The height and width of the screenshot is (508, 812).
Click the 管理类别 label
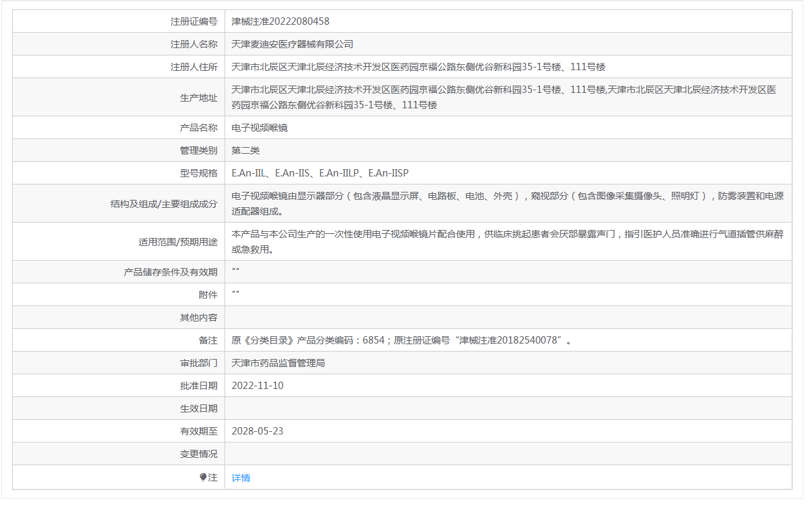click(198, 150)
